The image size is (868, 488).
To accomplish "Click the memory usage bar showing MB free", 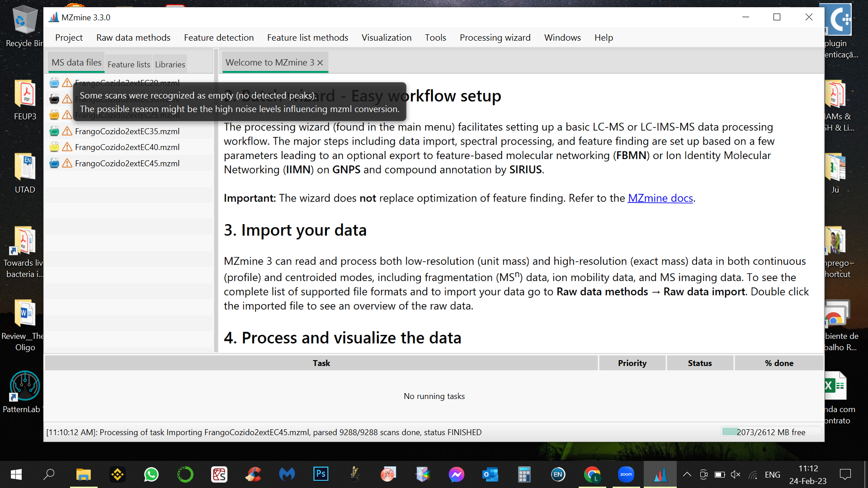I will [770, 432].
